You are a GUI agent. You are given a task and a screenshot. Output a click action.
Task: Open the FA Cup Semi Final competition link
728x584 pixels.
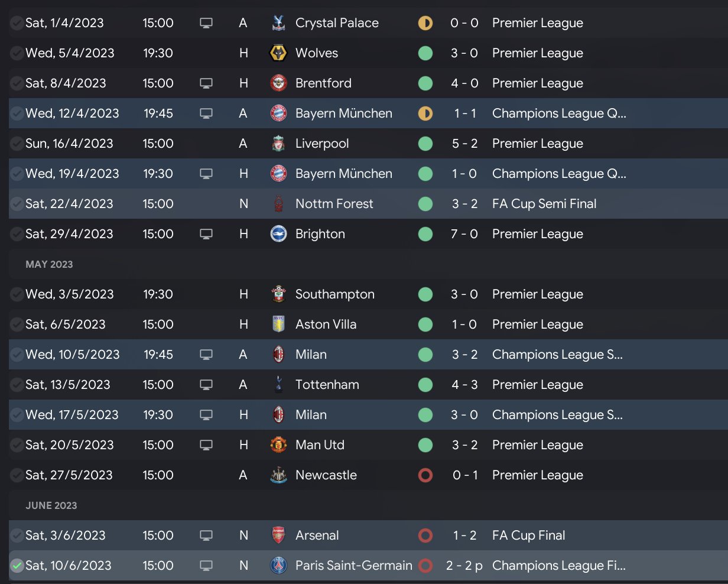[544, 204]
